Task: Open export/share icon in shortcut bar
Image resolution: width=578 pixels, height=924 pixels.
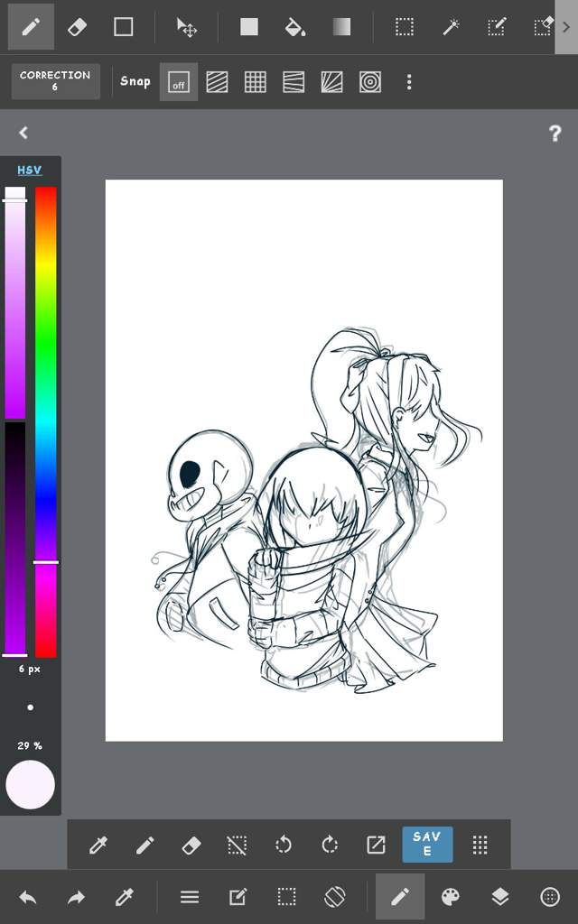Action: (x=376, y=845)
